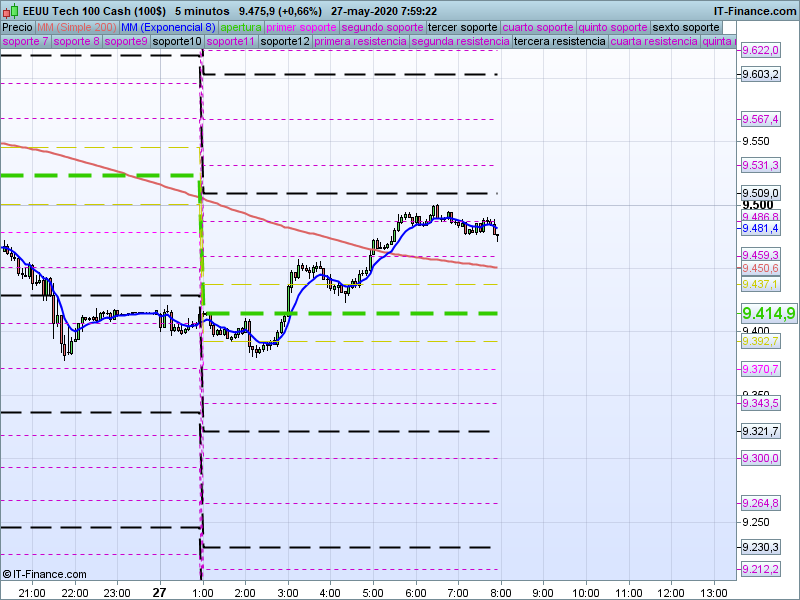Click the soporte12 legend label
The width and height of the screenshot is (800, 600).
(x=284, y=42)
